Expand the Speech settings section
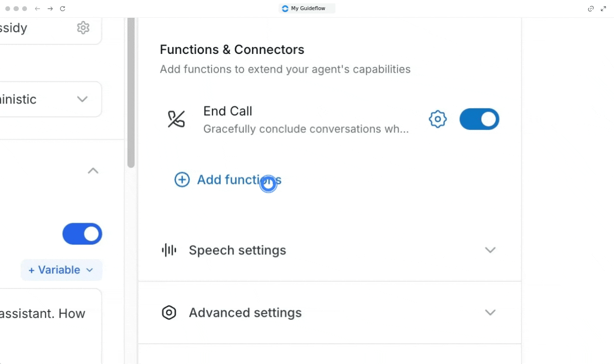The height and width of the screenshot is (364, 614). (490, 250)
